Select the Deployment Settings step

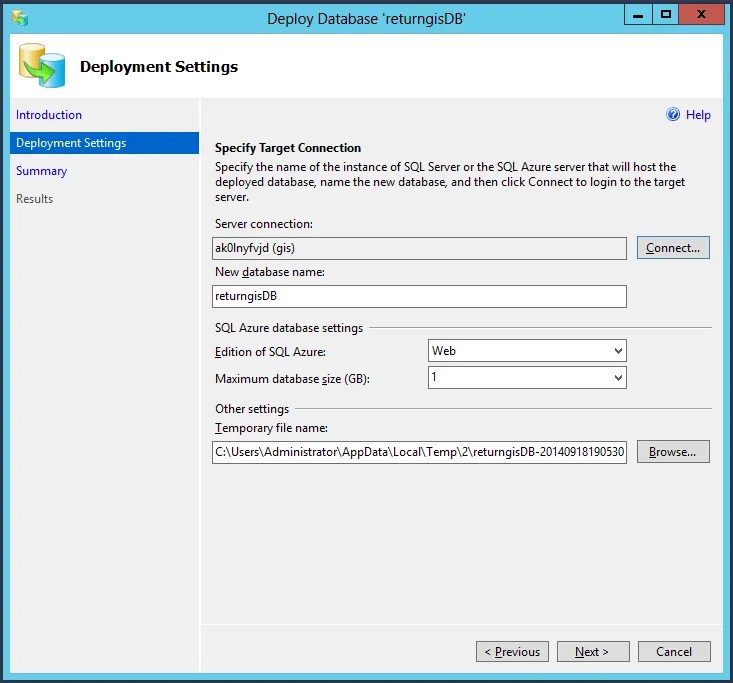click(x=104, y=143)
